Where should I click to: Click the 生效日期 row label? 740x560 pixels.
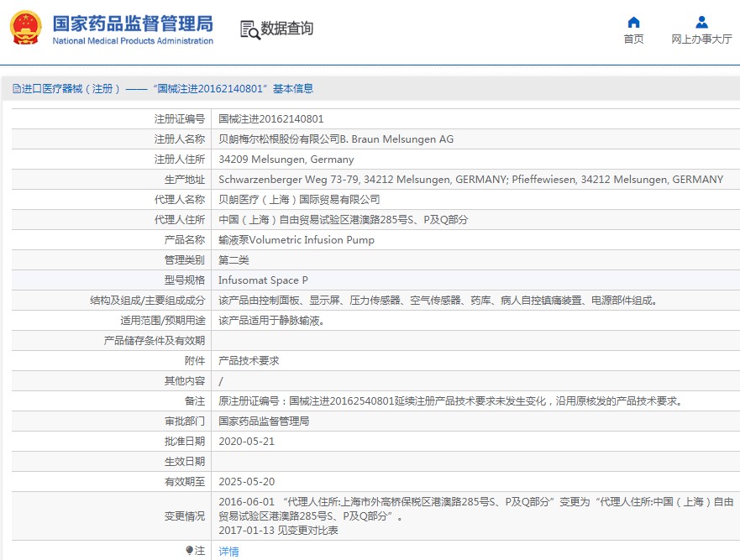[x=185, y=462]
